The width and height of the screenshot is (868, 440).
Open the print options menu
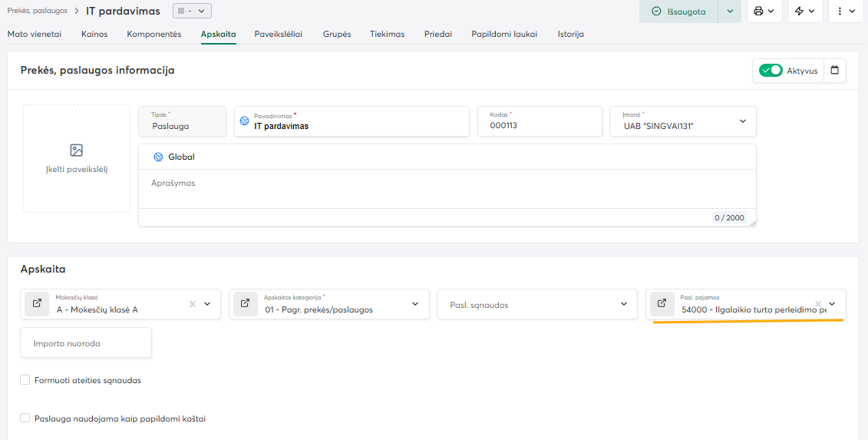tap(763, 12)
